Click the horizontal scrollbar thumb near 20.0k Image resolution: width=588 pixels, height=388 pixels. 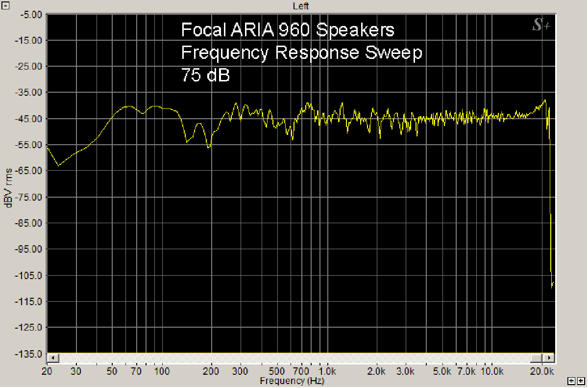click(536, 358)
